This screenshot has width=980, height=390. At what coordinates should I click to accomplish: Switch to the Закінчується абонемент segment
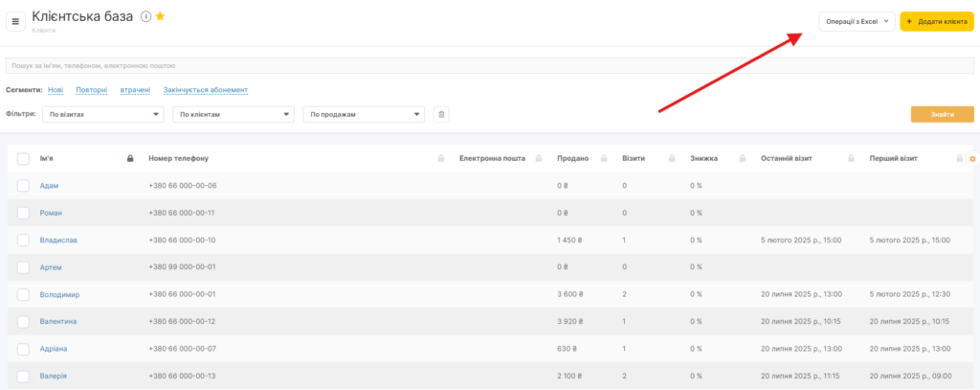[x=206, y=89]
